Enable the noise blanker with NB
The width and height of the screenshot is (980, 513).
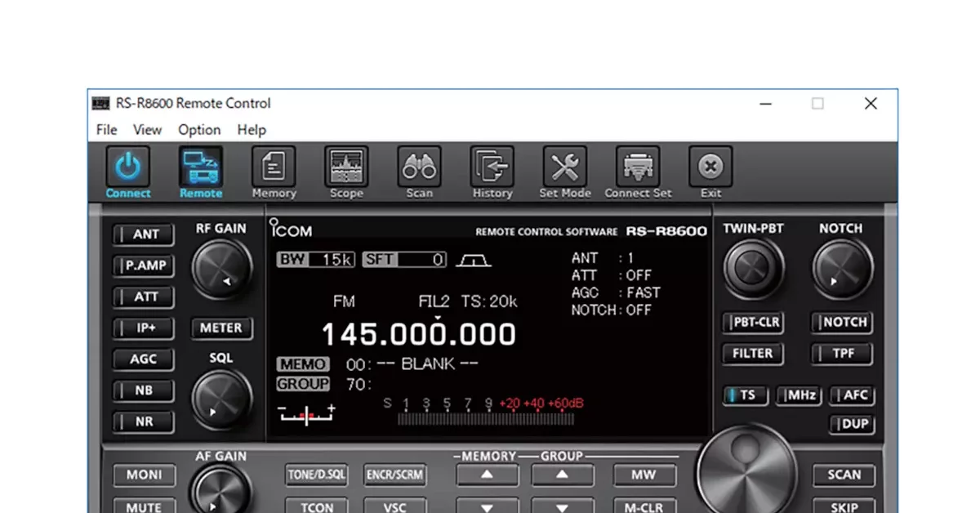click(x=143, y=390)
